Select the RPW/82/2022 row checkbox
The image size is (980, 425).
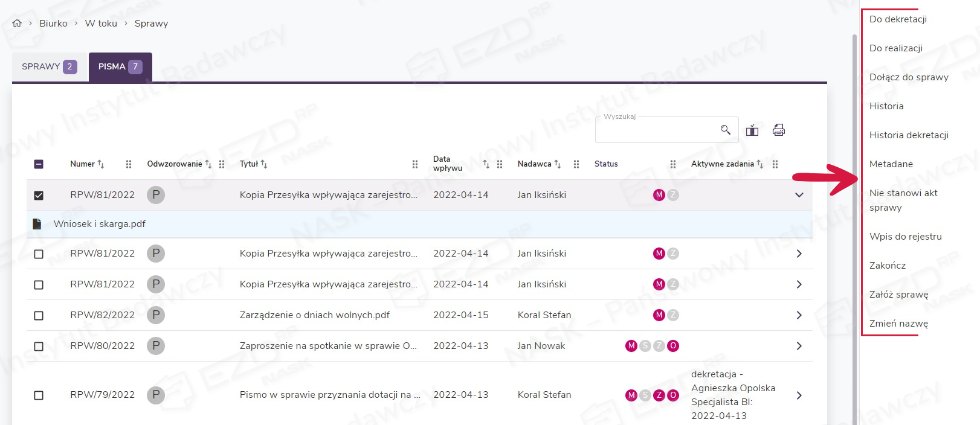point(39,316)
